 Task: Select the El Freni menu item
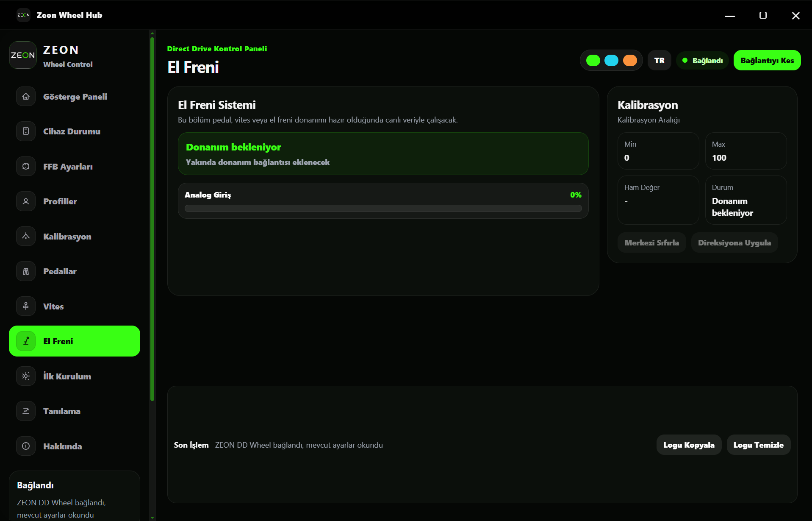tap(75, 341)
